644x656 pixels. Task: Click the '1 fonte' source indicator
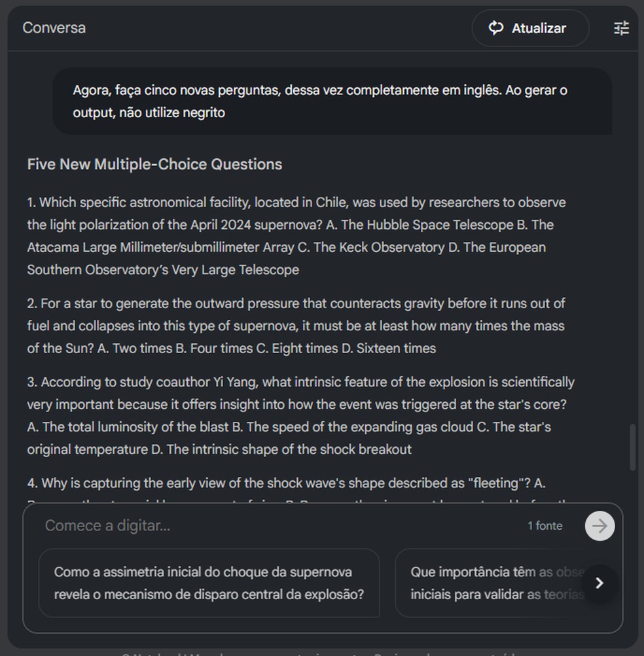tap(545, 526)
